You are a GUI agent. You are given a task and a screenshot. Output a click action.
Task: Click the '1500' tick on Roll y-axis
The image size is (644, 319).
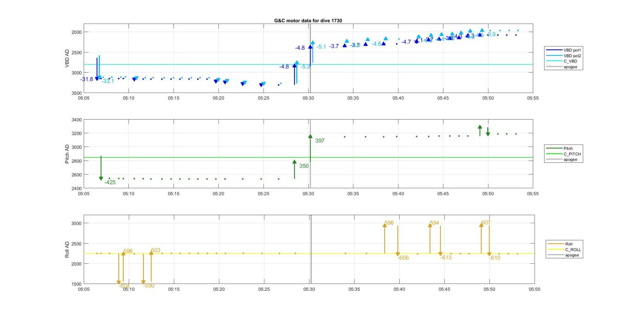coord(76,284)
